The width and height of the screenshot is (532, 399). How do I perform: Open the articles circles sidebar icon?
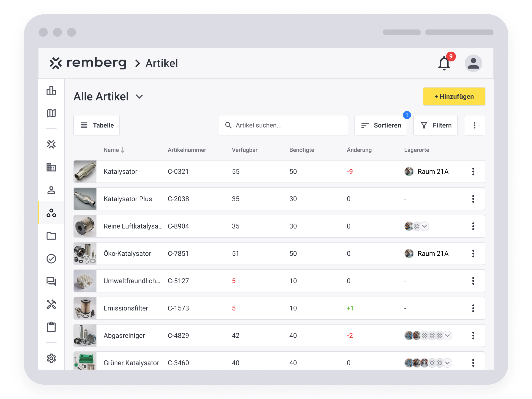51,213
